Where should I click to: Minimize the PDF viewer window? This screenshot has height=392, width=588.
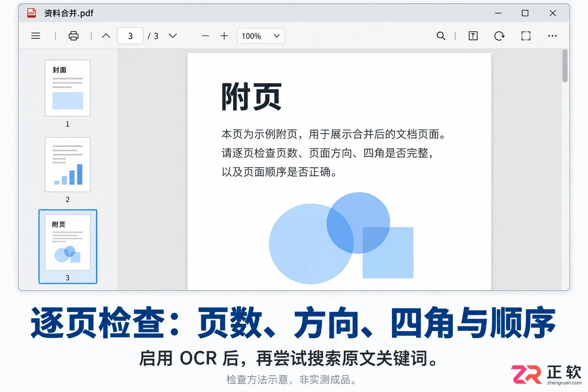498,13
